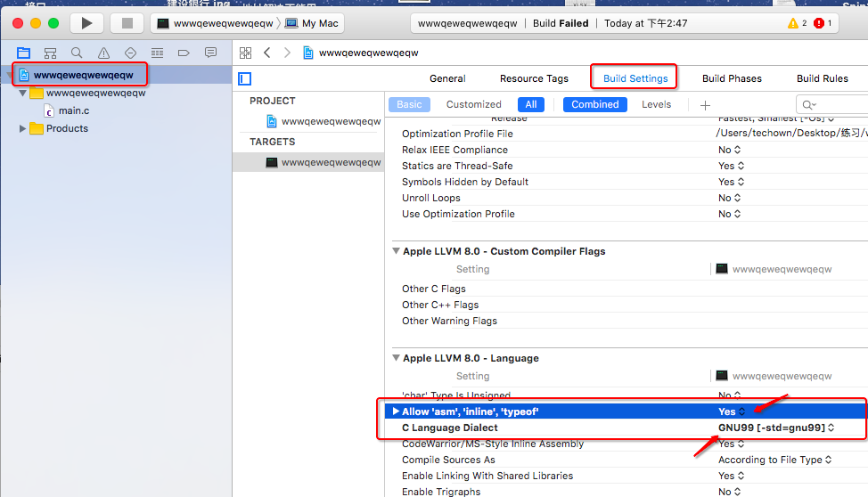The height and width of the screenshot is (497, 868).
Task: Open the Report navigator speech icon
Action: [210, 53]
